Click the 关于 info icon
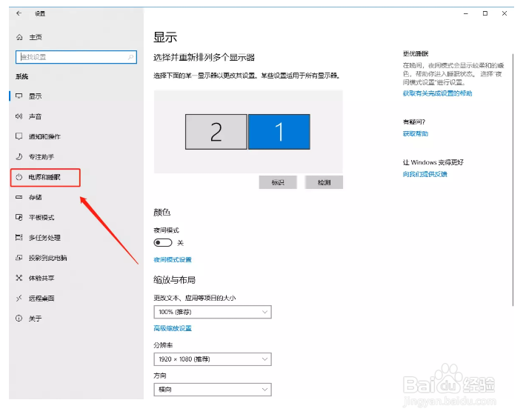 (19, 318)
